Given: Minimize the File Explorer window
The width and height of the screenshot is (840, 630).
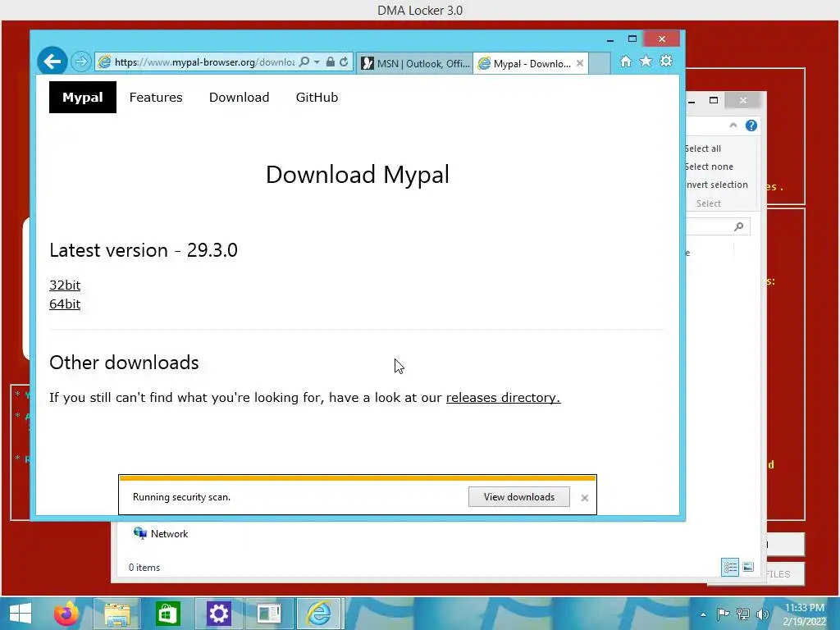Looking at the screenshot, I should coord(692,100).
